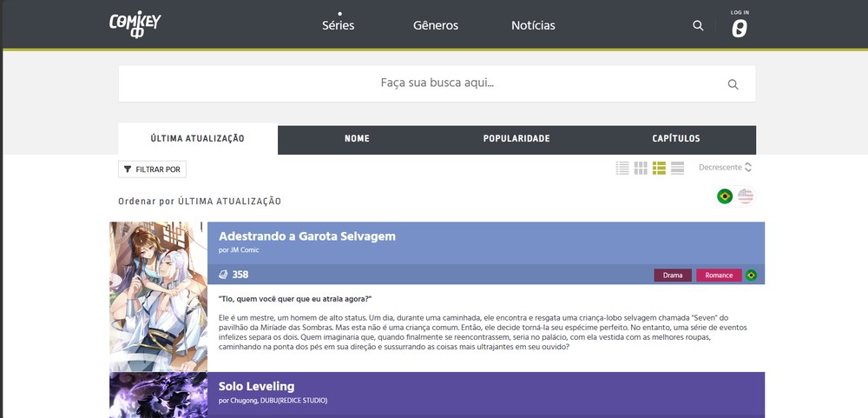Click the search bar magnifier icon
Image resolution: width=868 pixels, height=418 pixels.
point(733,84)
